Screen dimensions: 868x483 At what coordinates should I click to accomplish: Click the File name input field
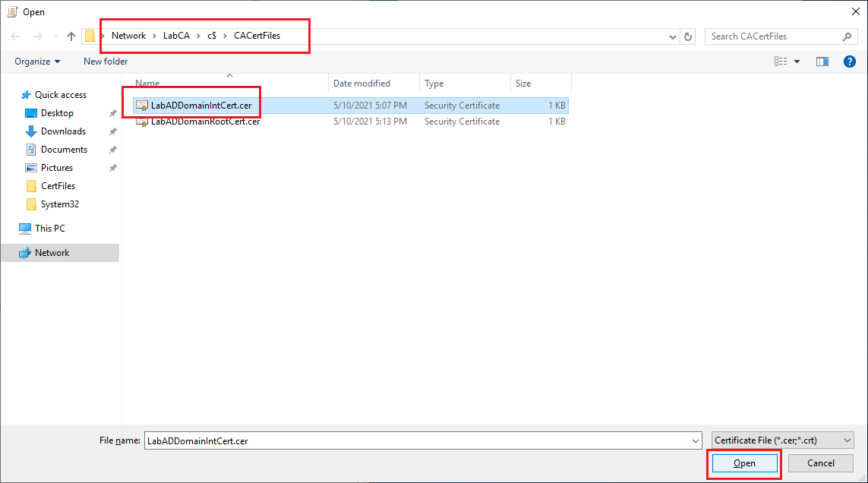click(x=416, y=440)
